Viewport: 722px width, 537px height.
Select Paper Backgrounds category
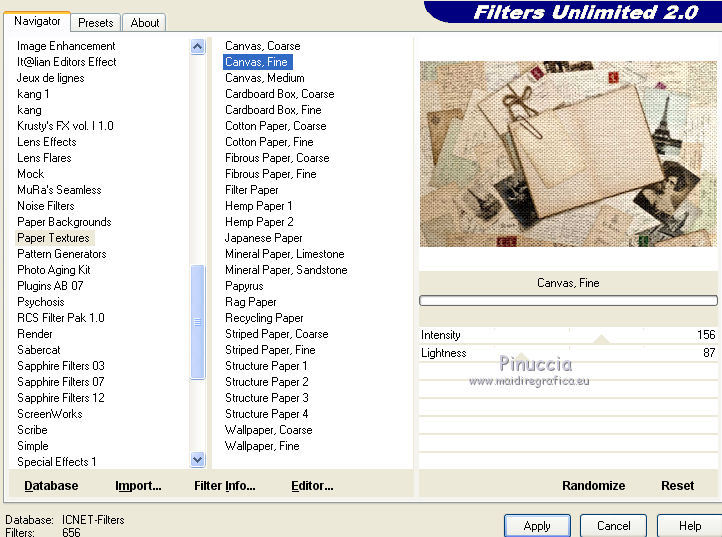tap(64, 222)
